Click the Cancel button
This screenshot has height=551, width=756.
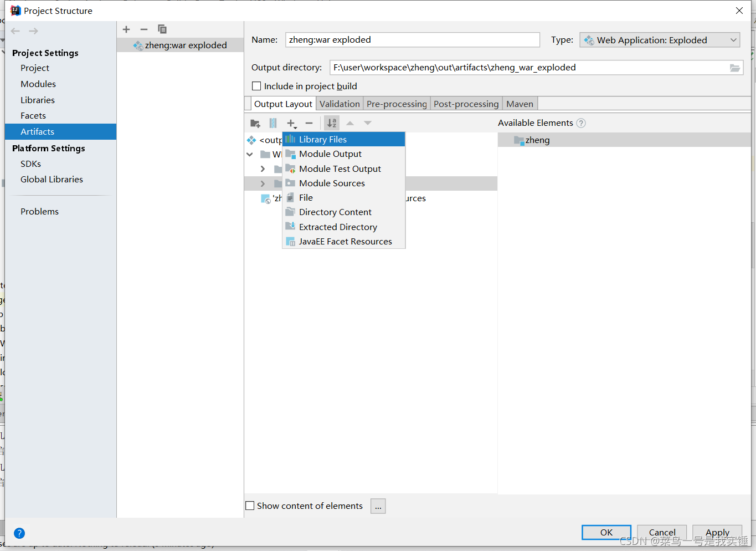tap(662, 532)
